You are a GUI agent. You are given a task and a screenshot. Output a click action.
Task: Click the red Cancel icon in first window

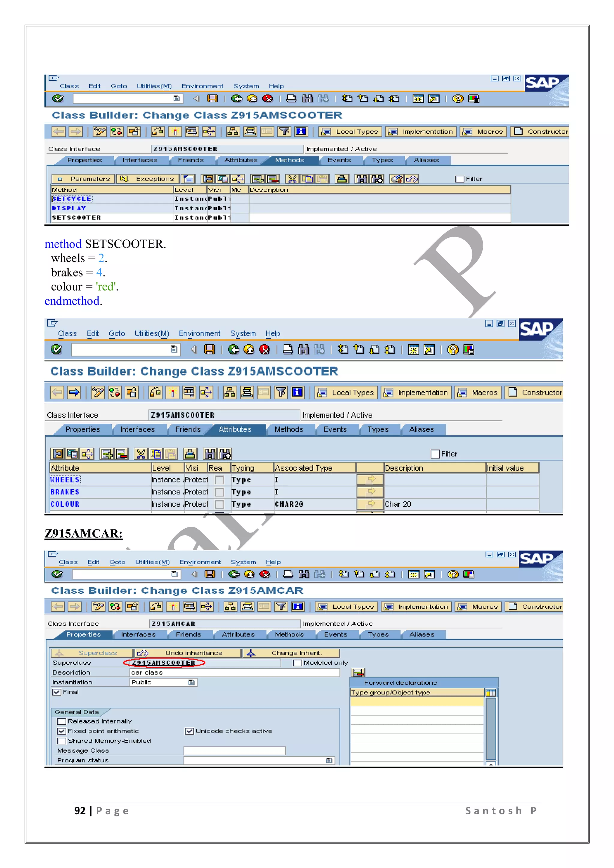coord(268,99)
